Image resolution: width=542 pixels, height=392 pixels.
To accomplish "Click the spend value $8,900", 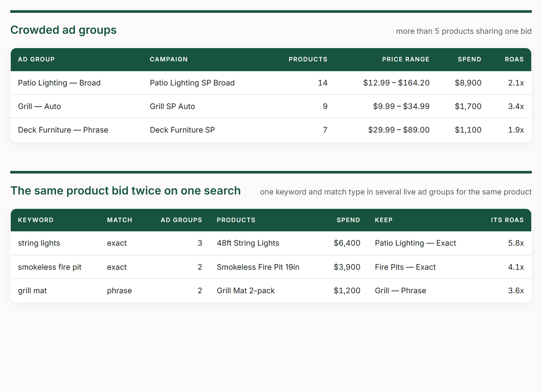I will click(x=468, y=83).
